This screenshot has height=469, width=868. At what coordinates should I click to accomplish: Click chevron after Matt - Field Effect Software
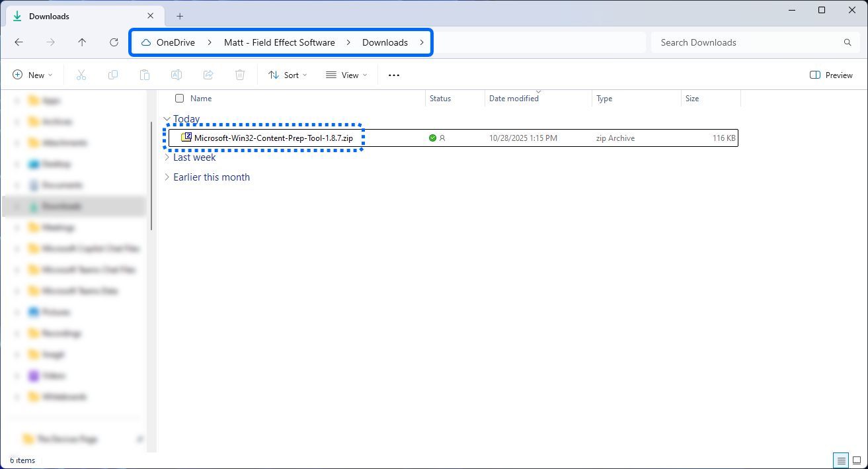[348, 42]
